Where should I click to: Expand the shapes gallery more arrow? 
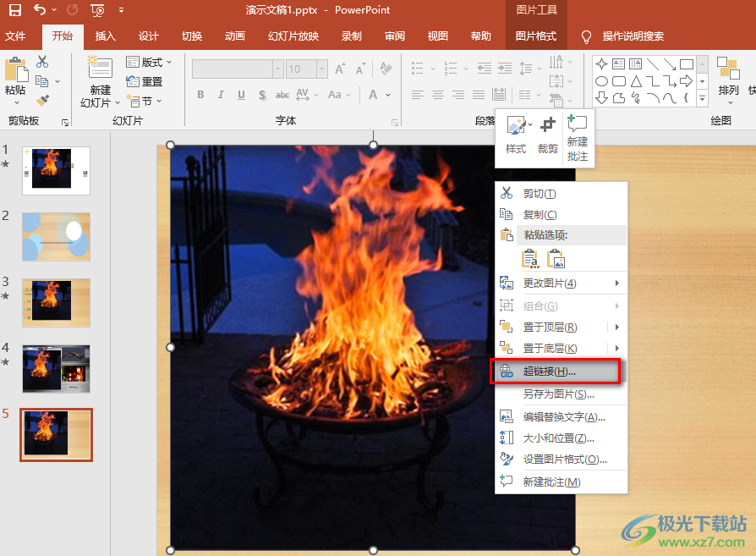pos(703,99)
